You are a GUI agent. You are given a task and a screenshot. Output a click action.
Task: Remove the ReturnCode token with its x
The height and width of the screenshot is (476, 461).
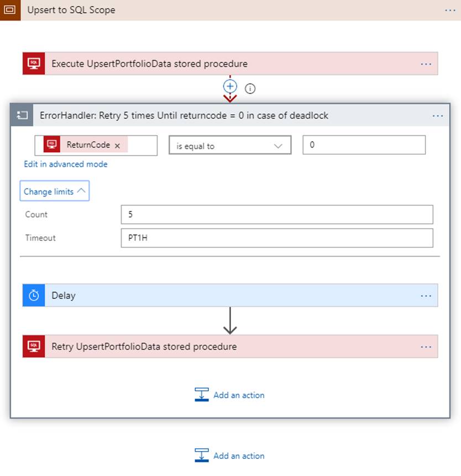tap(117, 146)
